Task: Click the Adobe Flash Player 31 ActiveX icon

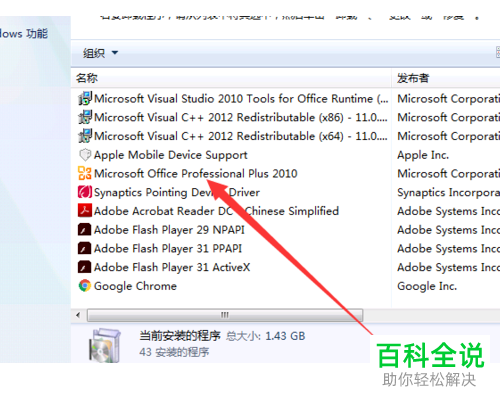Action: [x=85, y=267]
